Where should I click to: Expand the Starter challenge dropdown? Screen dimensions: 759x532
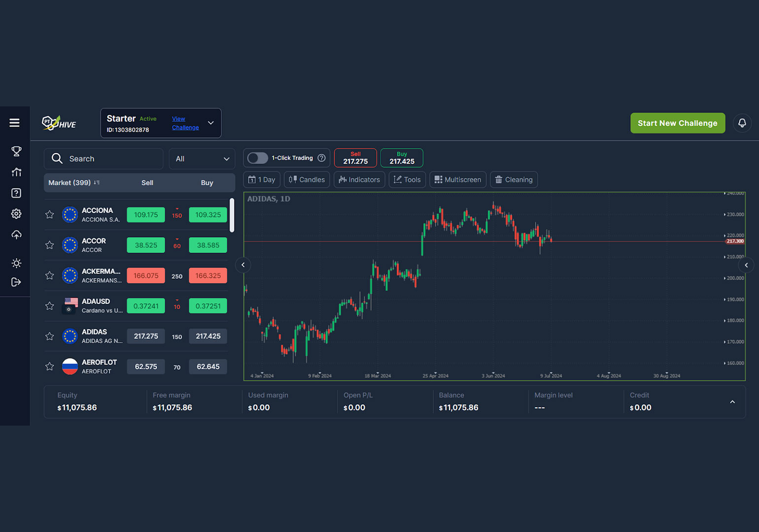(210, 123)
